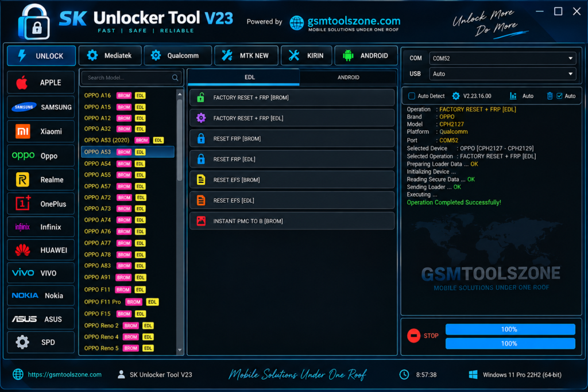Click INSTANT PMC TO B [BROM] button
Image resolution: width=588 pixels, height=392 pixels.
coord(292,221)
